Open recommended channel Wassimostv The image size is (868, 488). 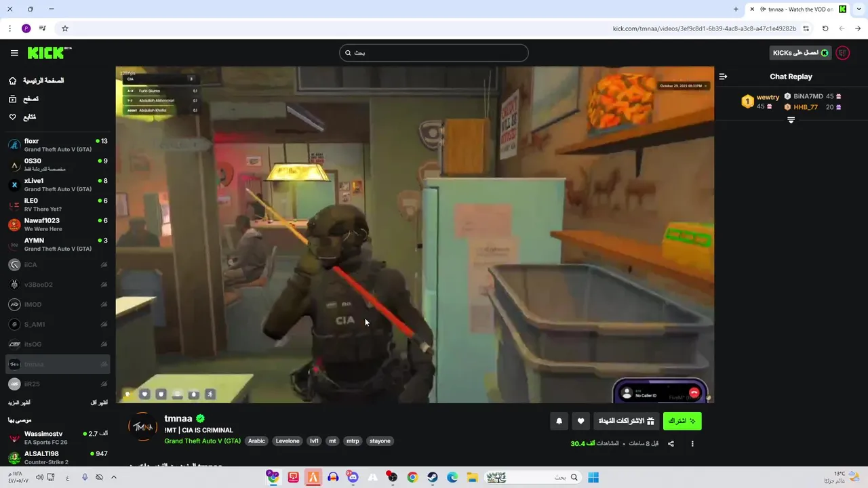tap(58, 438)
